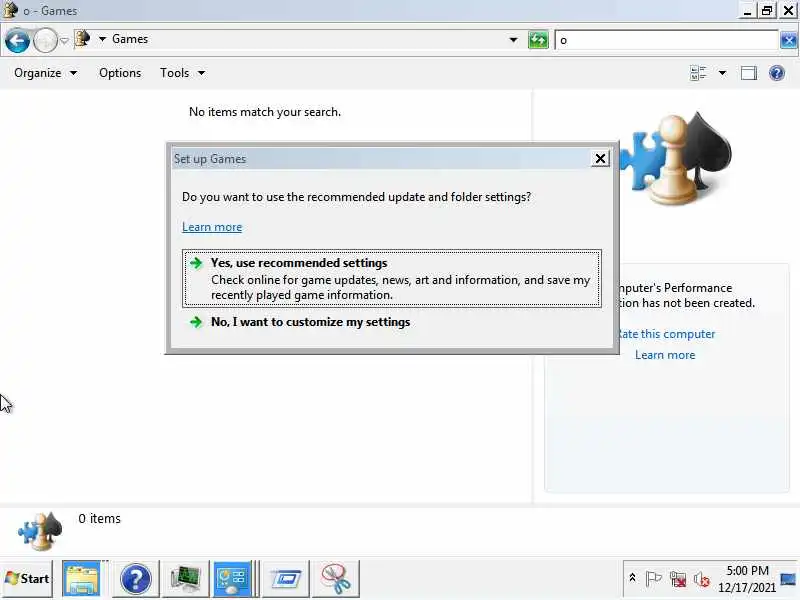The width and height of the screenshot is (800, 600).
Task: Click the Games icon in the address bar
Action: pyautogui.click(x=82, y=39)
